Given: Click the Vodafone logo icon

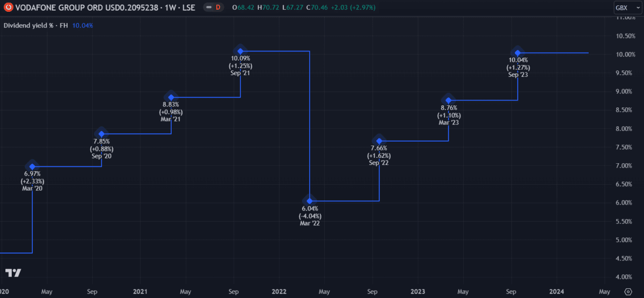Looking at the screenshot, I should point(8,8).
